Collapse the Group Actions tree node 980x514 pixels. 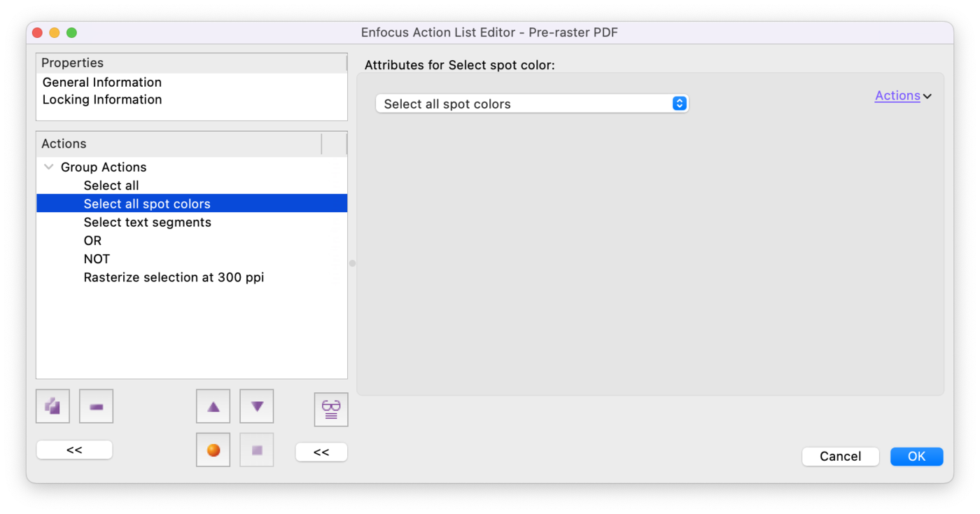[x=48, y=167]
